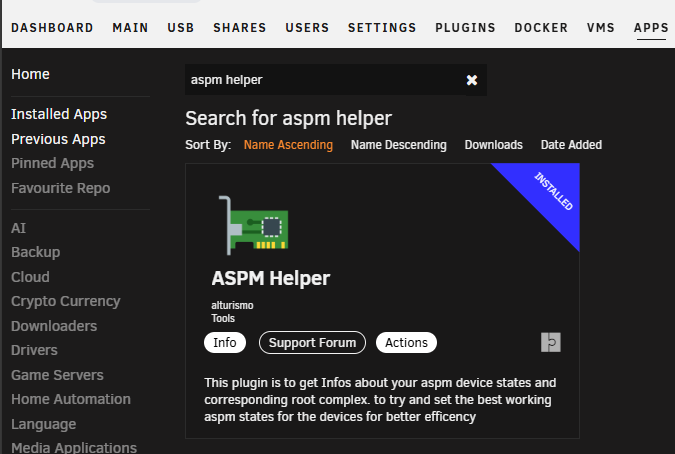Open the USB tab
Viewport: 675px width, 454px height.
point(181,28)
